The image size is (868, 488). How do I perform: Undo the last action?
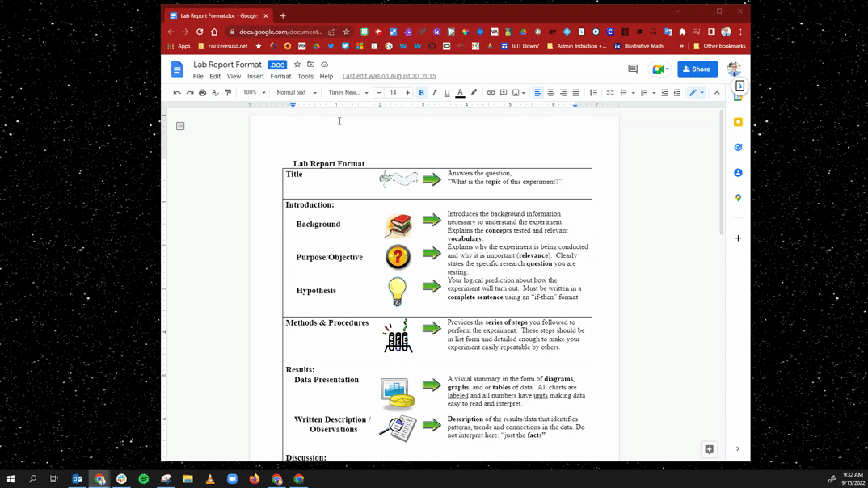pyautogui.click(x=176, y=92)
